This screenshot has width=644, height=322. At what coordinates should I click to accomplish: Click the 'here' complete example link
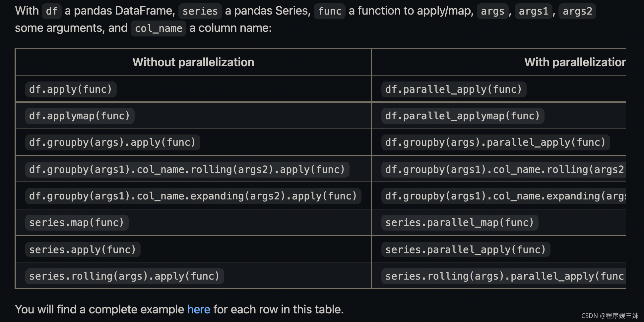click(x=198, y=309)
